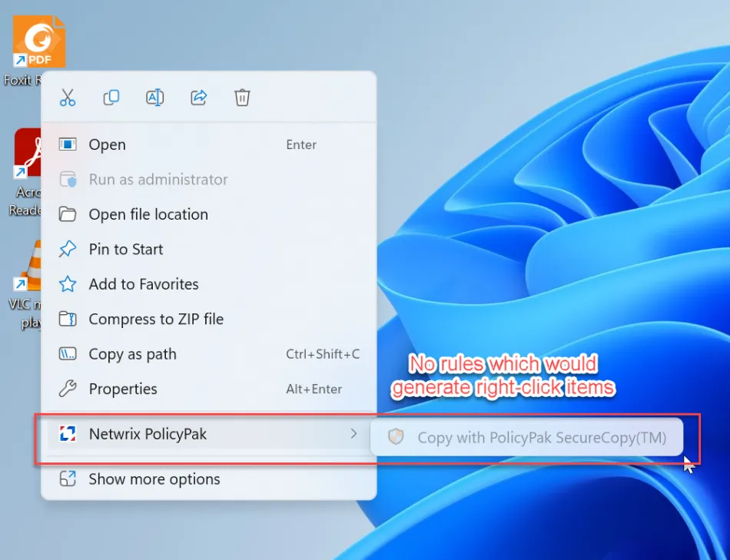Viewport: 730px width, 560px height.
Task: Select Add to Favorites
Action: 209,284
